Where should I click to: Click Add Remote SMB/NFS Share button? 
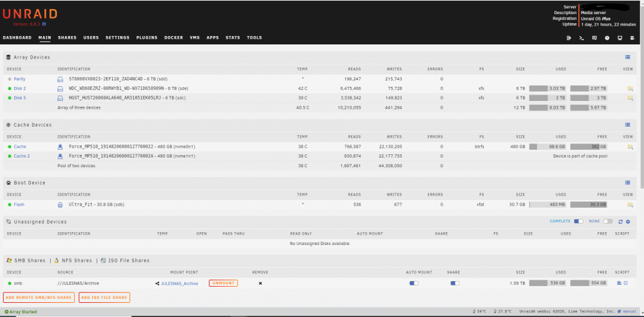[x=39, y=297]
